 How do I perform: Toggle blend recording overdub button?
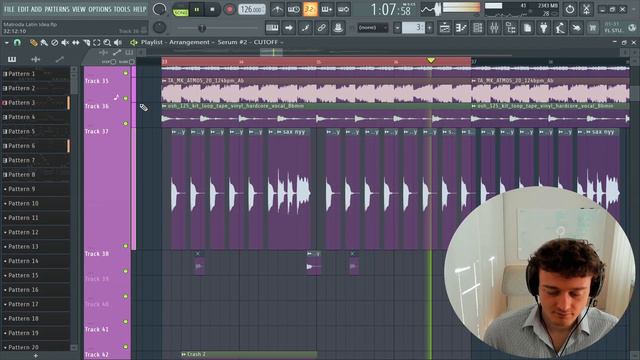click(x=327, y=9)
